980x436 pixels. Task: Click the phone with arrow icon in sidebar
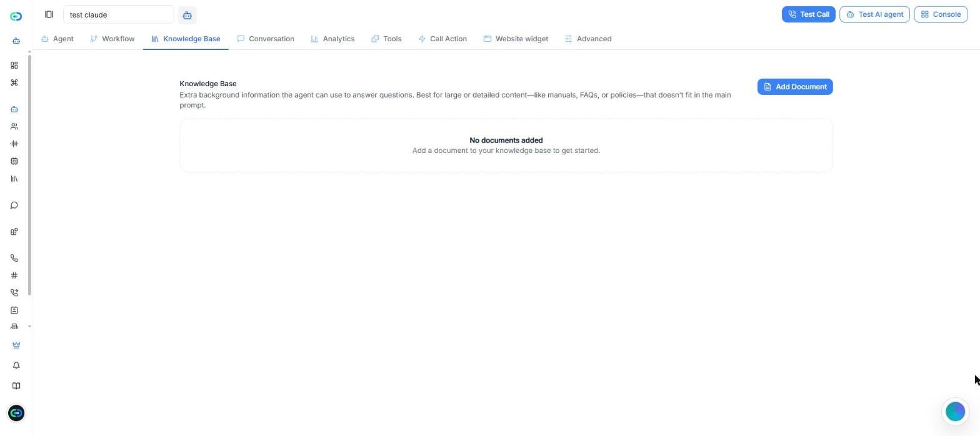(x=14, y=292)
